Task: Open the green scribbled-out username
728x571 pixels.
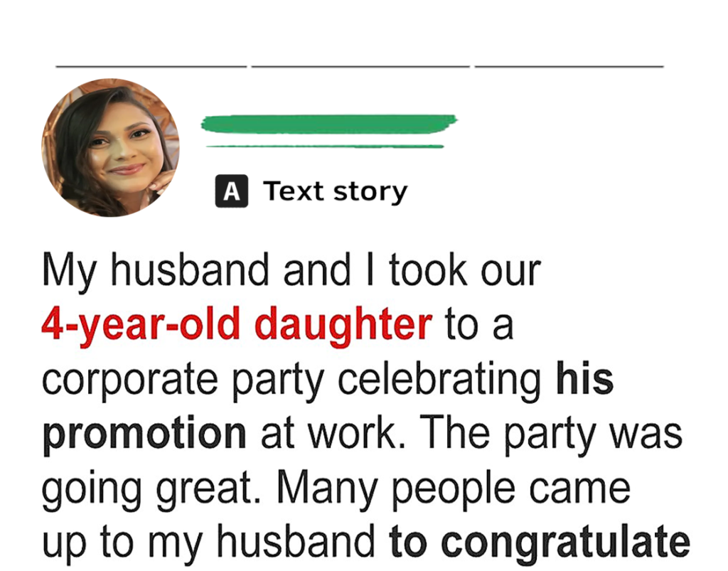Action: (328, 124)
